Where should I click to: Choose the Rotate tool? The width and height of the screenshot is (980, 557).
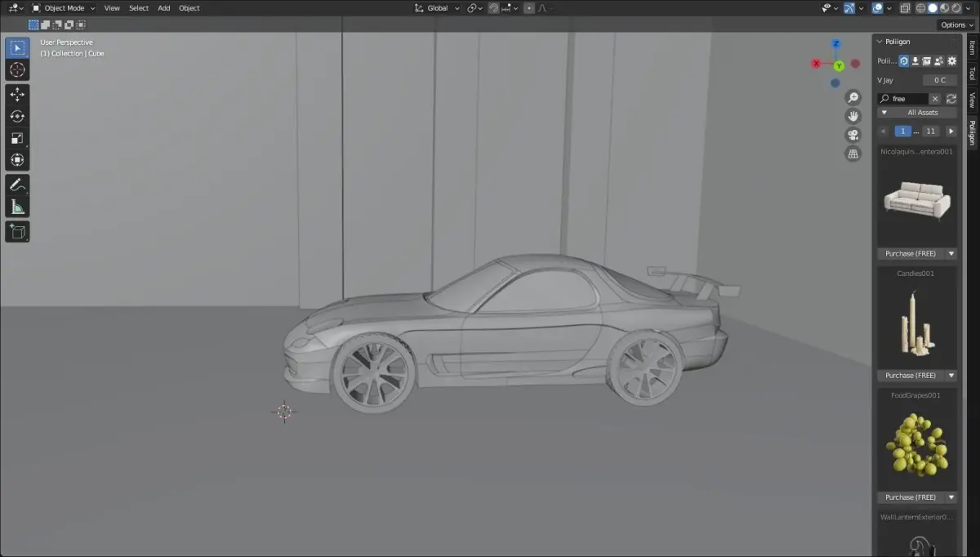click(x=17, y=117)
